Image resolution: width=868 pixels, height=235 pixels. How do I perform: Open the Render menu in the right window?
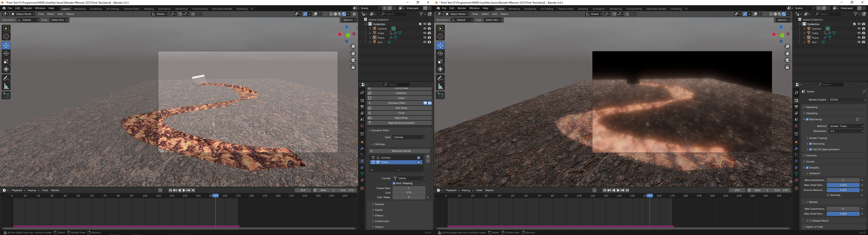click(x=462, y=8)
